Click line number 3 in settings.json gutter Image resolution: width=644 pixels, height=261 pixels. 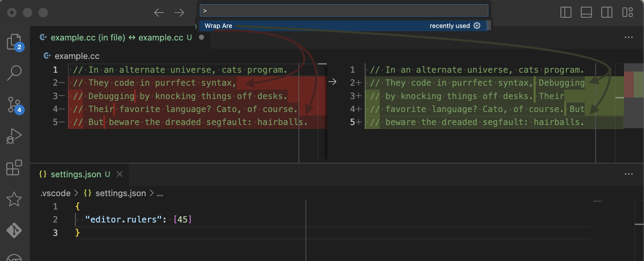[x=55, y=233]
